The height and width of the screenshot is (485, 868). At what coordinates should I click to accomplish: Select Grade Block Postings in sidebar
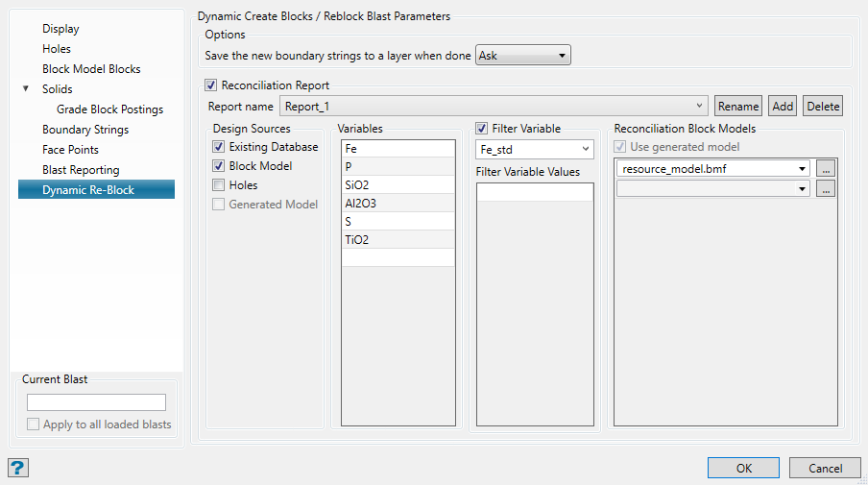pyautogui.click(x=109, y=109)
